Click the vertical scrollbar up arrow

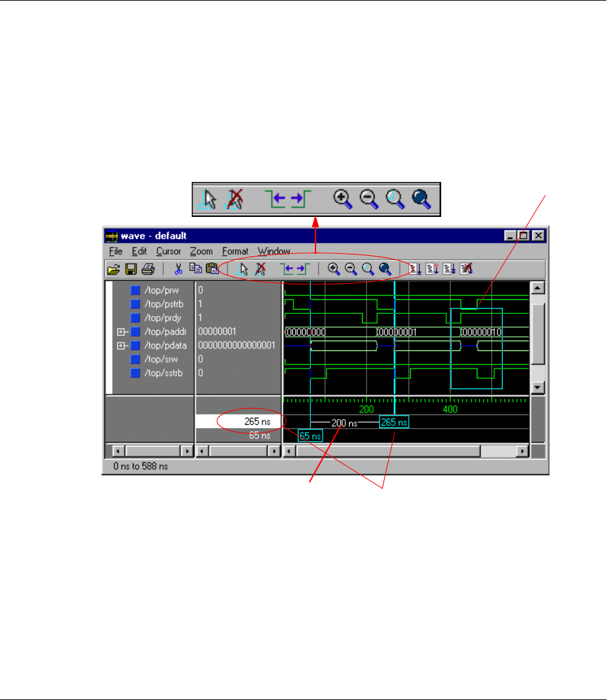click(537, 288)
